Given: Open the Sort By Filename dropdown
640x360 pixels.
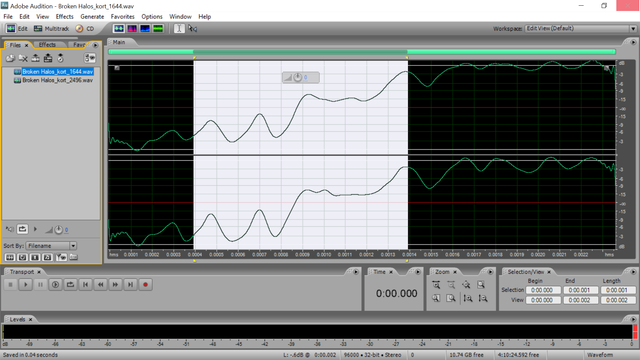Looking at the screenshot, I should pos(51,246).
